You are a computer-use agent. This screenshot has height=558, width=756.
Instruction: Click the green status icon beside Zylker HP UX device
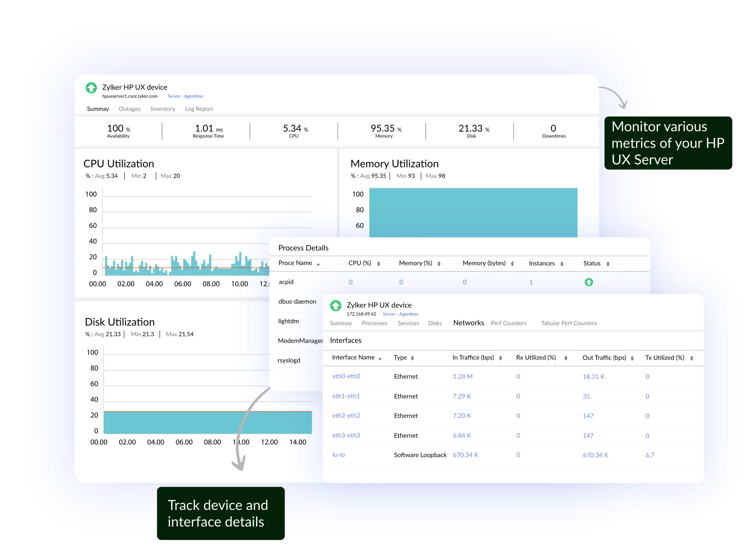pos(91,88)
